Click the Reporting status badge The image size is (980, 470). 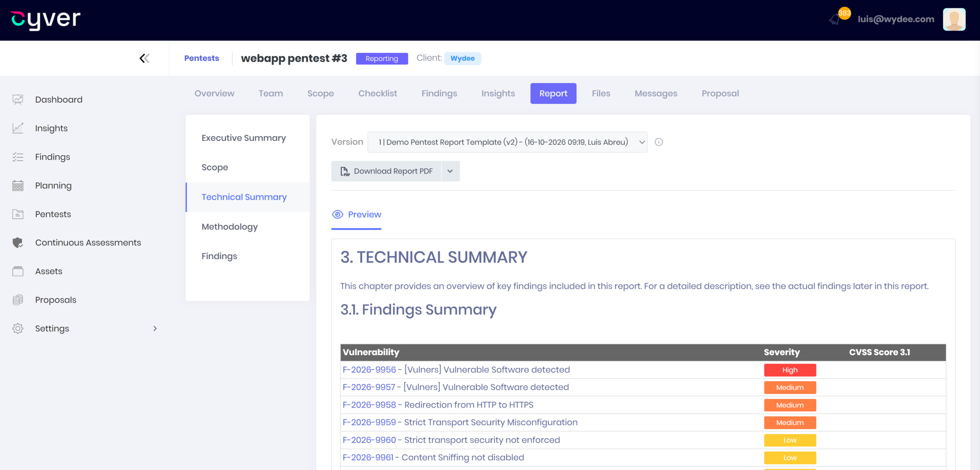tap(382, 59)
